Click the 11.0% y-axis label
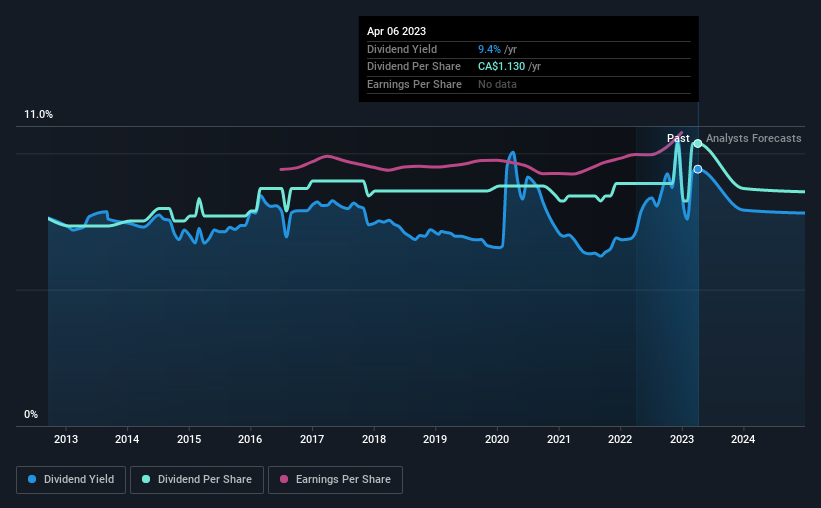This screenshot has width=821, height=508. coord(38,115)
